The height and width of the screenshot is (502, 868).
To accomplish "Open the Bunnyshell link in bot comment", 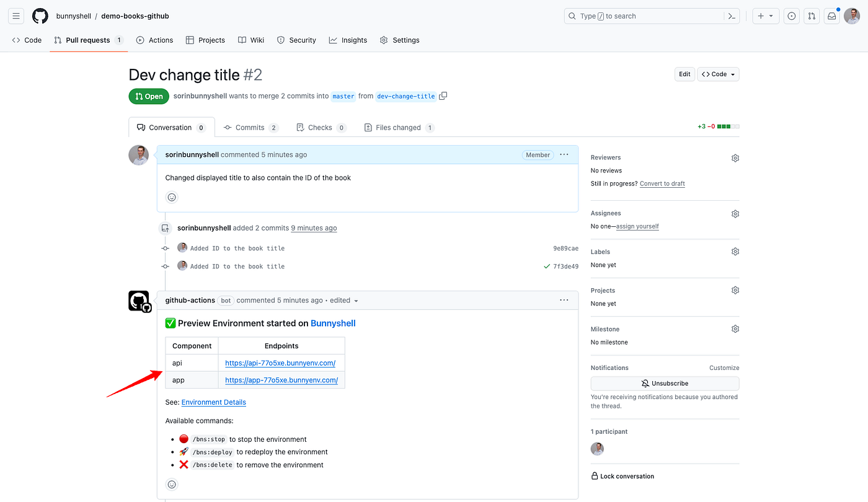I will [333, 324].
